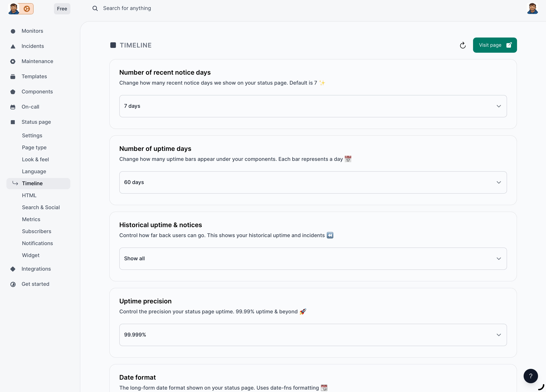The image size is (546, 392).
Task: Focus the Search for anything field
Action: (x=127, y=8)
